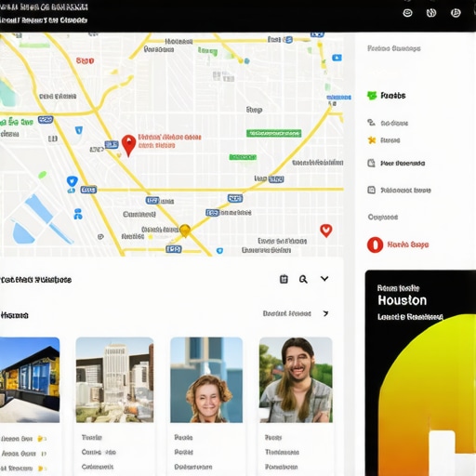
Task: Click the blue heart shield map marker
Action: click(x=73, y=181)
